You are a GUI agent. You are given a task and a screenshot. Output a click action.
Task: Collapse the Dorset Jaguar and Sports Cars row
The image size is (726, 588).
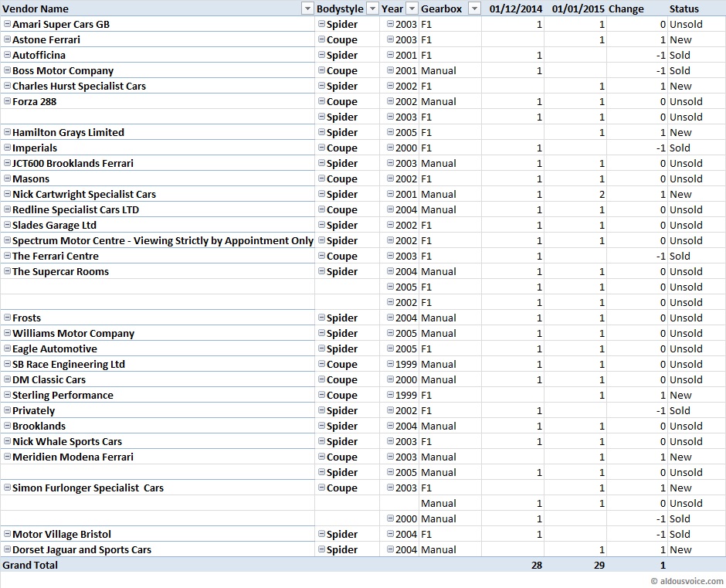[x=7, y=549]
